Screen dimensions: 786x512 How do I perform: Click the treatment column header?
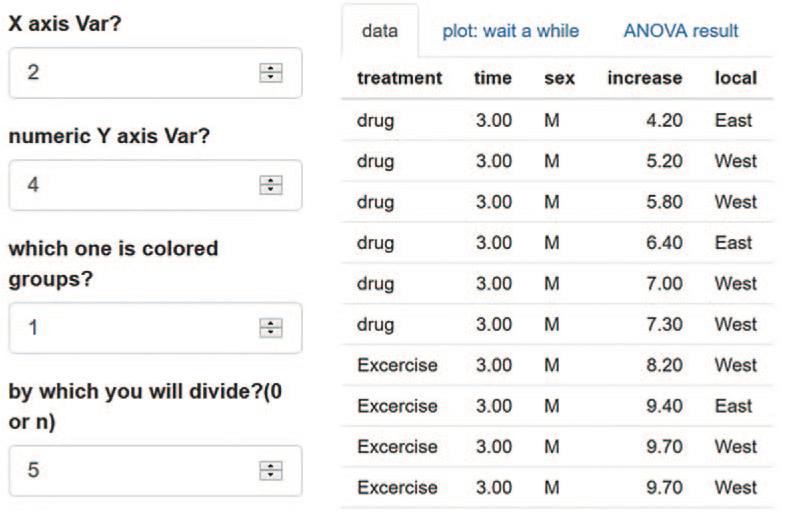tap(399, 78)
